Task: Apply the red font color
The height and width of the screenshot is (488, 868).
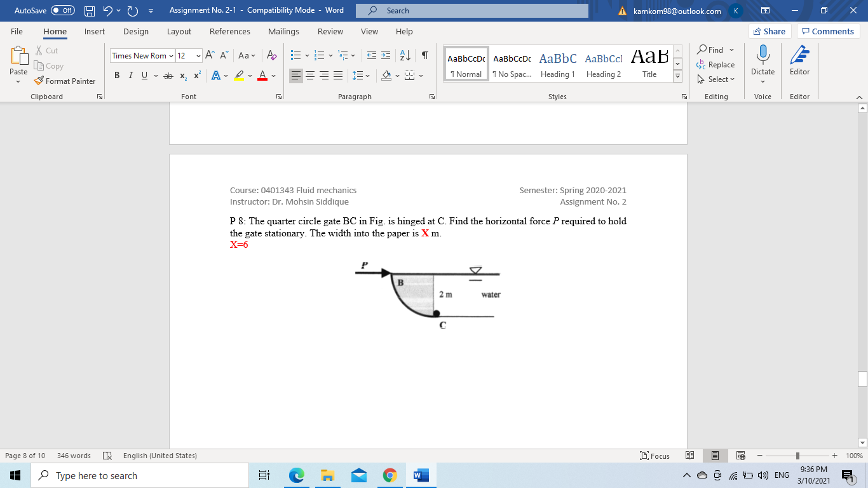Action: [x=262, y=76]
